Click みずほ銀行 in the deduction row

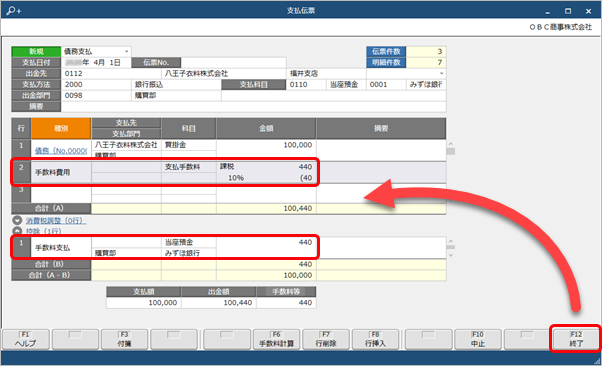coord(189,253)
